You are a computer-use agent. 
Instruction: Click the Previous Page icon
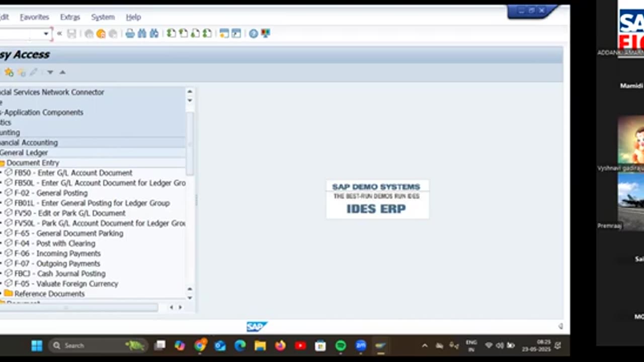[x=184, y=34]
